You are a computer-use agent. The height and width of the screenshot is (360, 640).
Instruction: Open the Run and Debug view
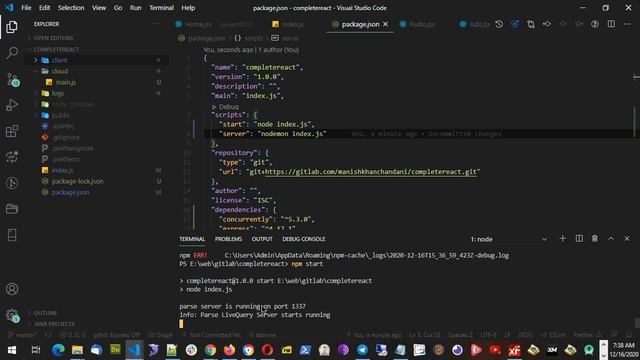(12, 105)
